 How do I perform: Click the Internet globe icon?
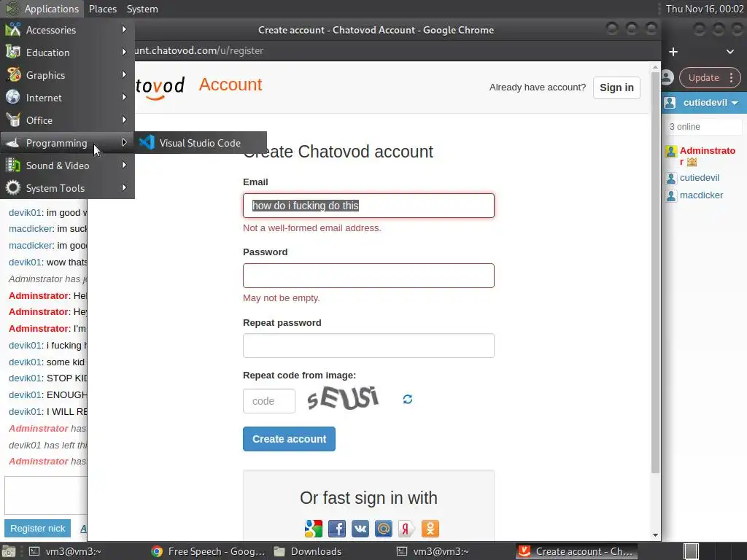pyautogui.click(x=13, y=97)
